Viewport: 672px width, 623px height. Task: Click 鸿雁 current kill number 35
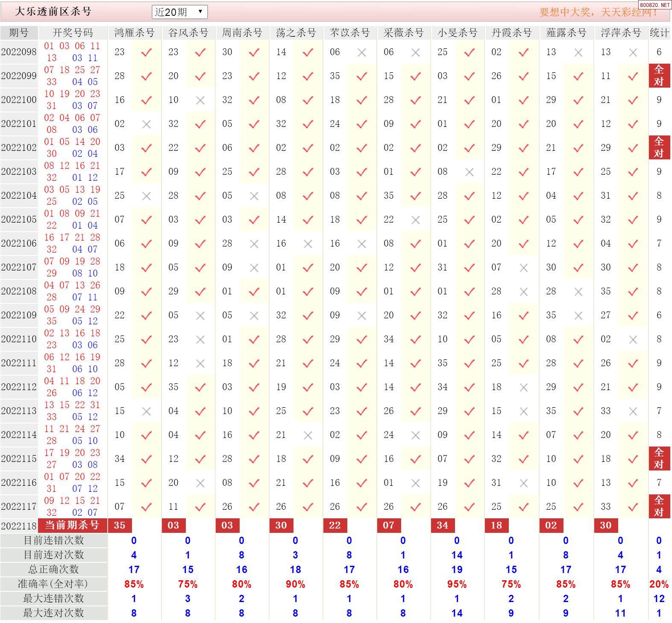(120, 525)
